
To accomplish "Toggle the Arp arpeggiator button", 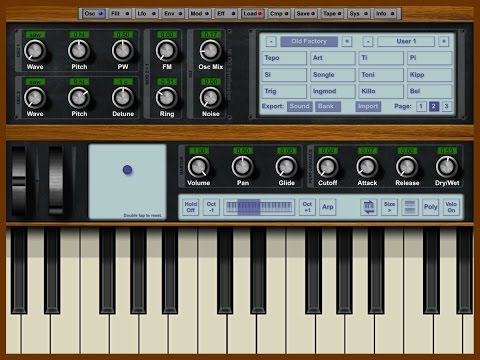I will pos(328,207).
